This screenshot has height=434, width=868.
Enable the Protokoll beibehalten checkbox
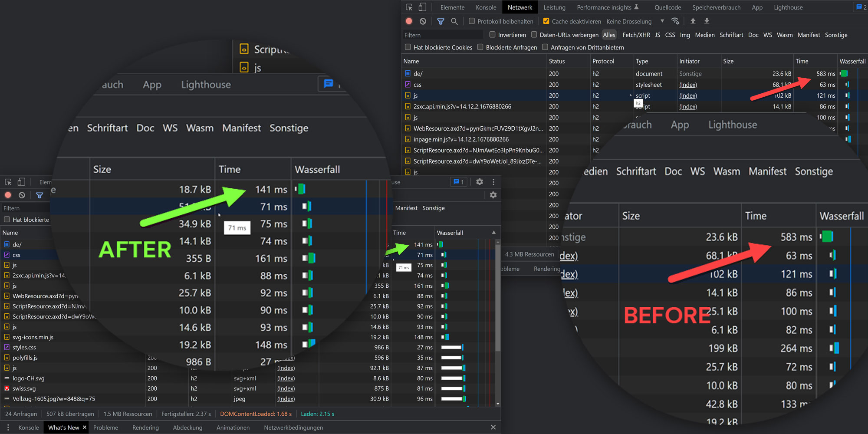tap(472, 21)
